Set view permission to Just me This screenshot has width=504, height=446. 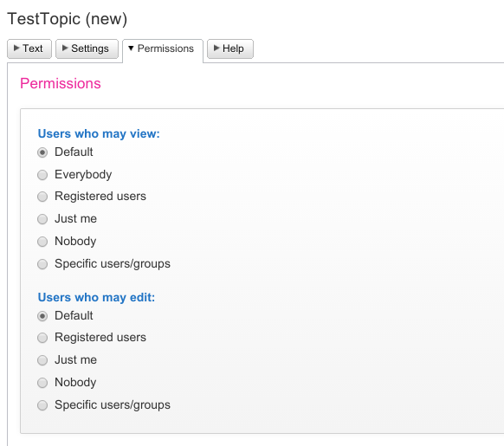tap(42, 219)
